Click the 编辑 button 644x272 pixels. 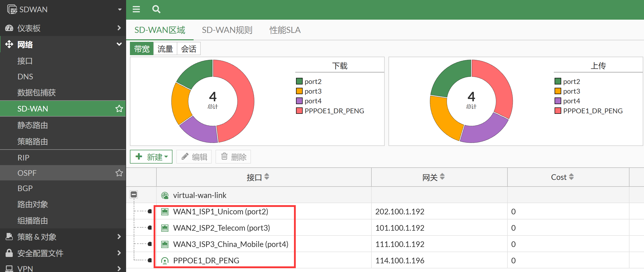(x=194, y=157)
